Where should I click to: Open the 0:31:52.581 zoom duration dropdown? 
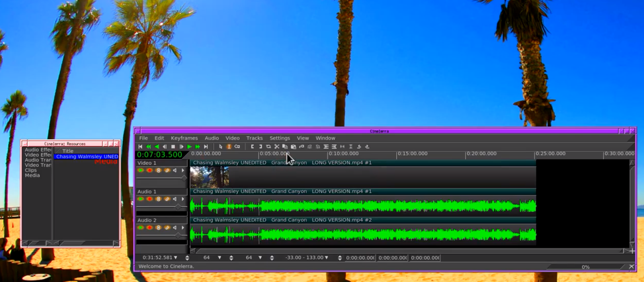point(176,257)
